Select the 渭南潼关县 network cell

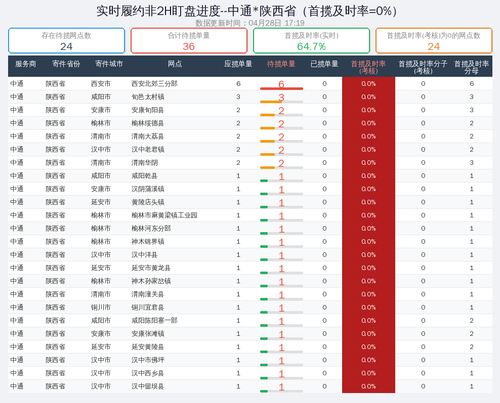pyautogui.click(x=148, y=294)
